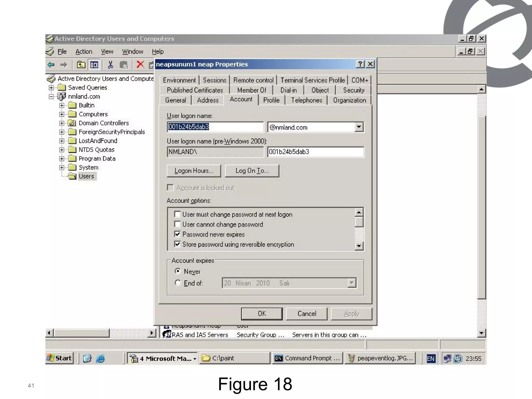Open the @nmland.com domain suffix dropdown
This screenshot has width=532, height=399.
tap(359, 127)
